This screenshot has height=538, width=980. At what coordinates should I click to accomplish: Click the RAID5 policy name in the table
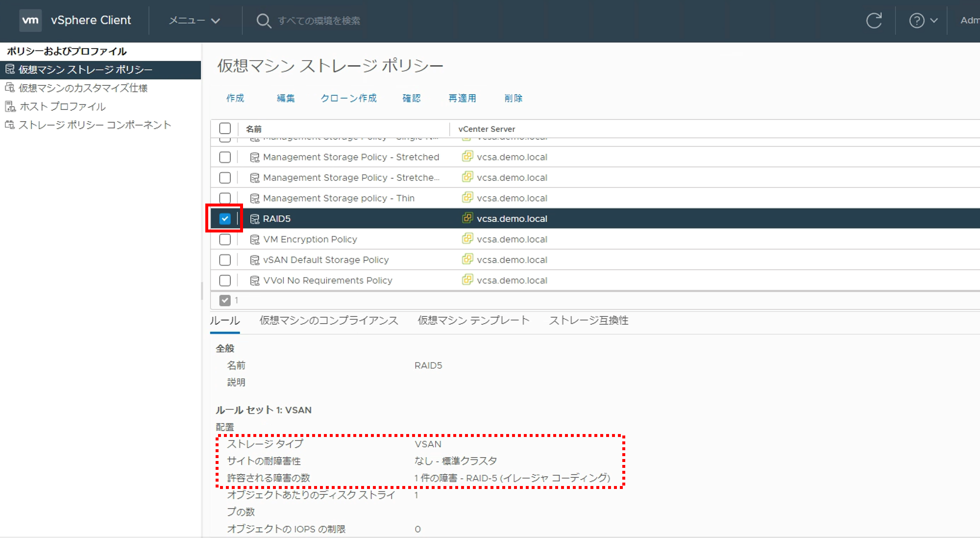click(277, 219)
